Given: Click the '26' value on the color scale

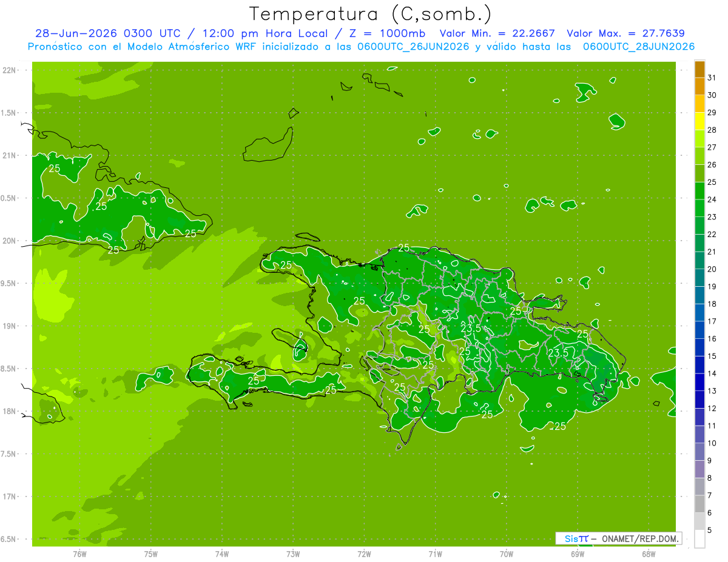Looking at the screenshot, I should [x=712, y=165].
